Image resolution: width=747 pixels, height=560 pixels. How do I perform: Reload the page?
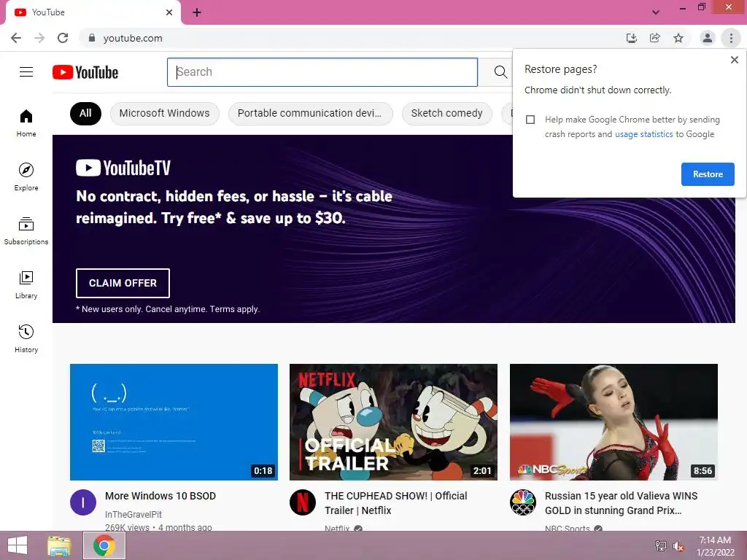(x=63, y=38)
